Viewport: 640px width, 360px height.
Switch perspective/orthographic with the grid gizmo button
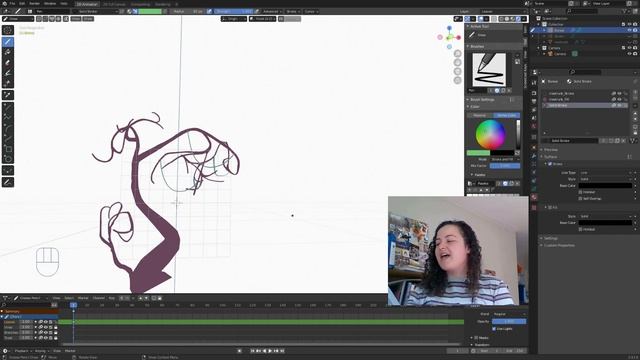pos(458,80)
